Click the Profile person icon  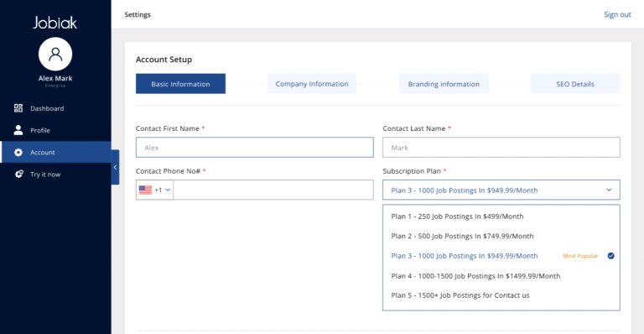[18, 130]
